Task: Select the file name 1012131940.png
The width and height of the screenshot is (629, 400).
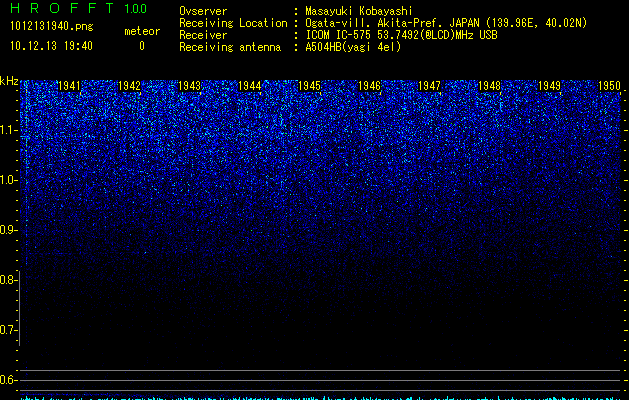Action: click(52, 26)
